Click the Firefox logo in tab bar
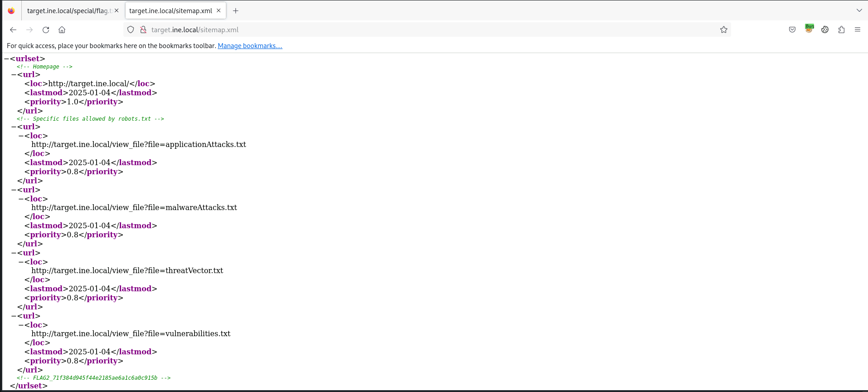This screenshot has width=868, height=392. (11, 10)
